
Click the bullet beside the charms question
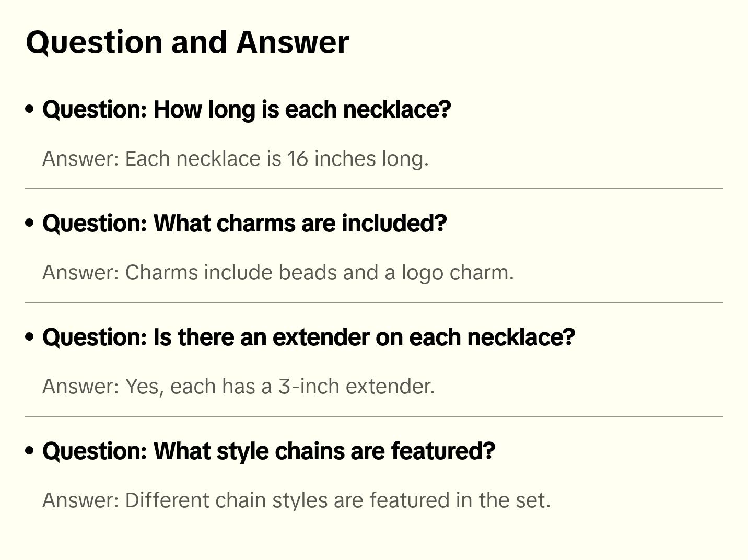[x=30, y=223]
